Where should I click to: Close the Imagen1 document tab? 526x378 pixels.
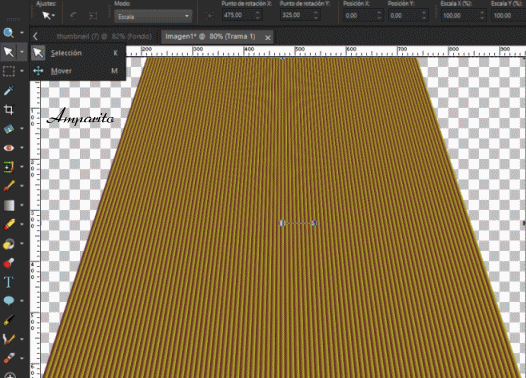coord(267,38)
